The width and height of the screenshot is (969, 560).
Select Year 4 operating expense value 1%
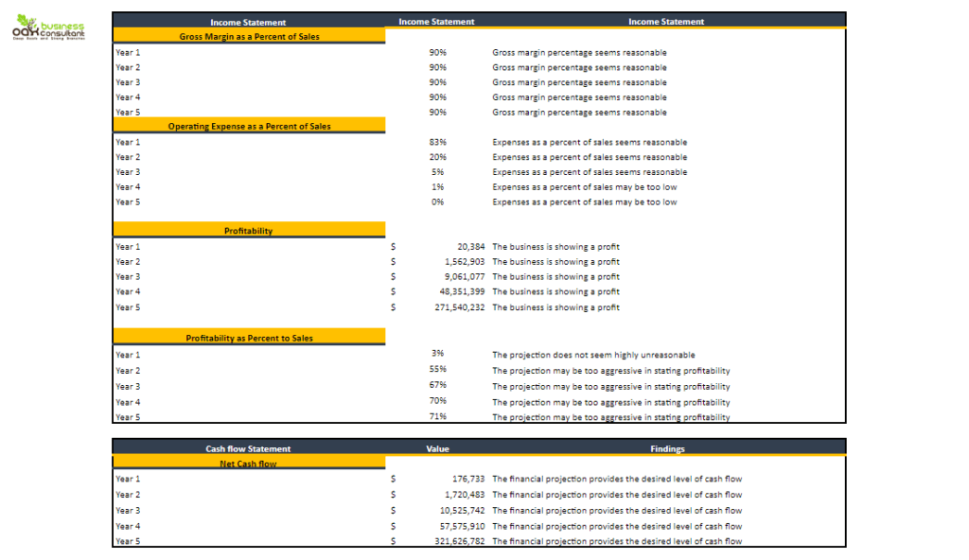point(437,186)
